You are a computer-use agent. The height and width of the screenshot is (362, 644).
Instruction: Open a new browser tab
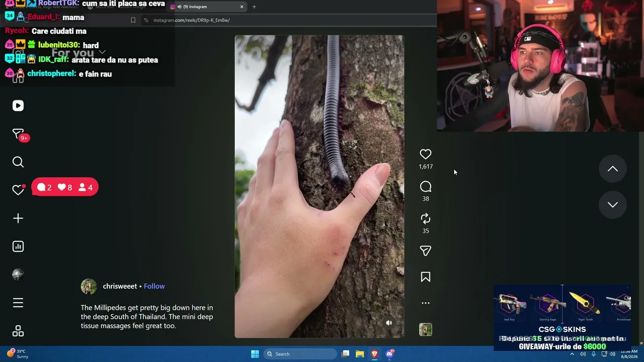254,7
